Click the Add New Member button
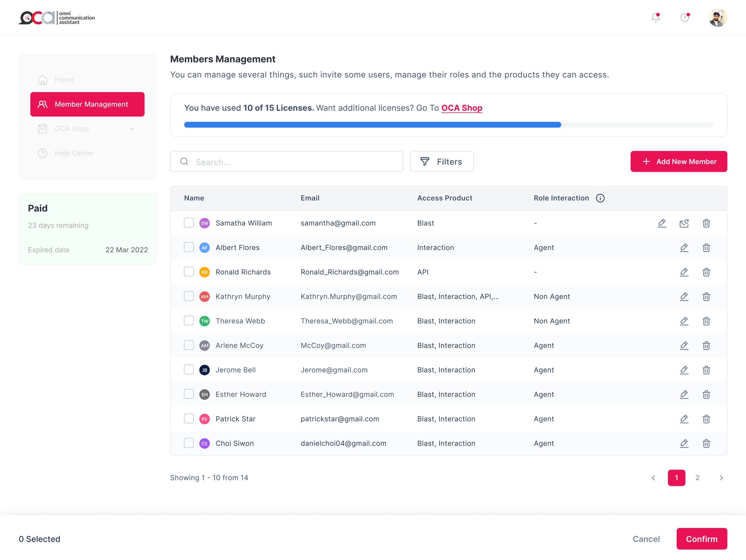Screen dimensions: 746x560 (679, 162)
